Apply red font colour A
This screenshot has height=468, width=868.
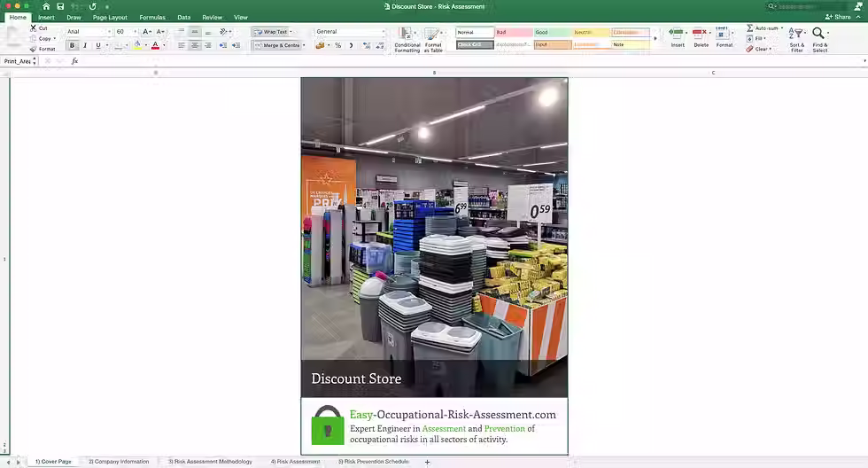[x=156, y=45]
